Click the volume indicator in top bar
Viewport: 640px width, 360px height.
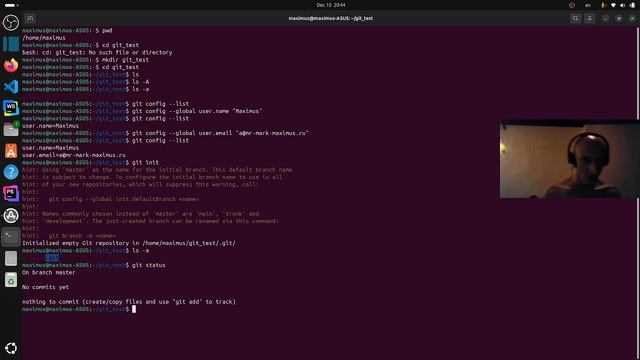622,5
